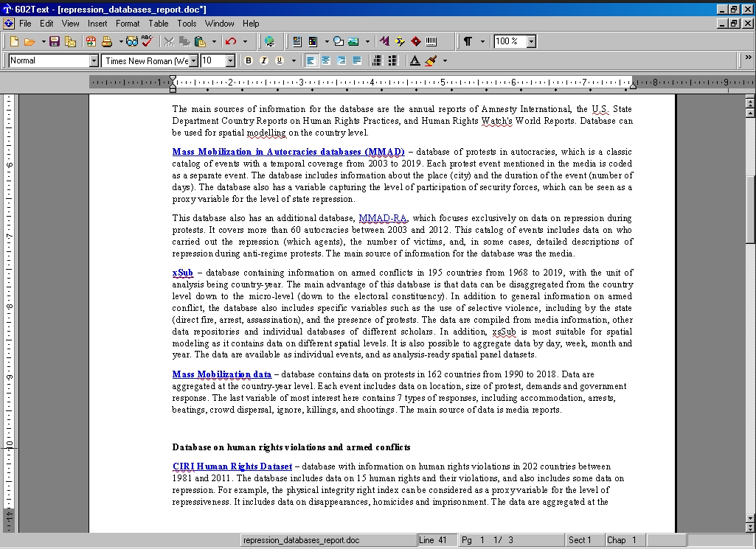Open the Normal style dropdown
Screen dimensions: 756x549
(x=94, y=60)
